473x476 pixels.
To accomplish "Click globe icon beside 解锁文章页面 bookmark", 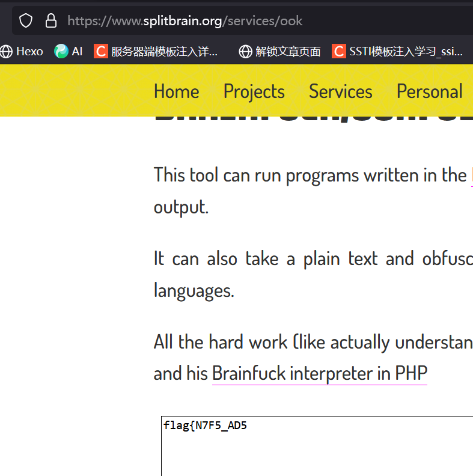I will coord(245,52).
